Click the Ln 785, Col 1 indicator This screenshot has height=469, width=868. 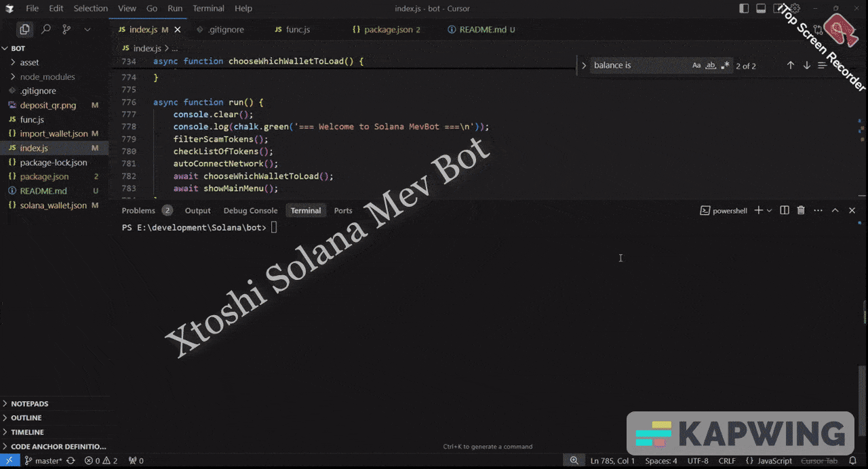coord(612,460)
